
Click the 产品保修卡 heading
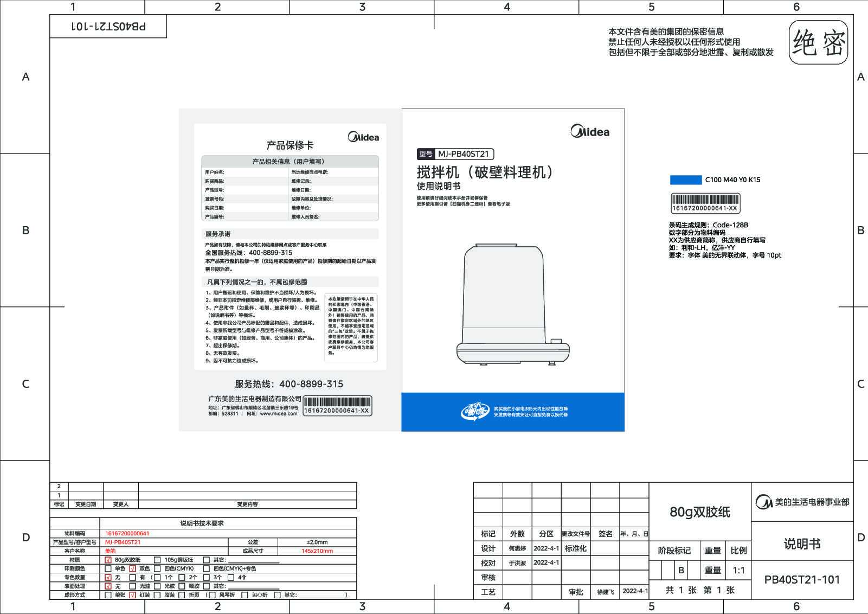point(290,145)
